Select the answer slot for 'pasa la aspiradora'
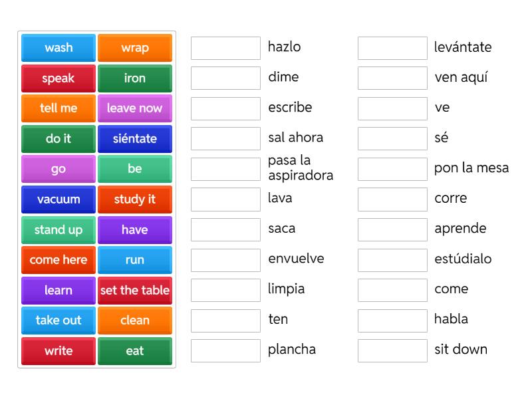This screenshot has height=399, width=532. (x=225, y=169)
